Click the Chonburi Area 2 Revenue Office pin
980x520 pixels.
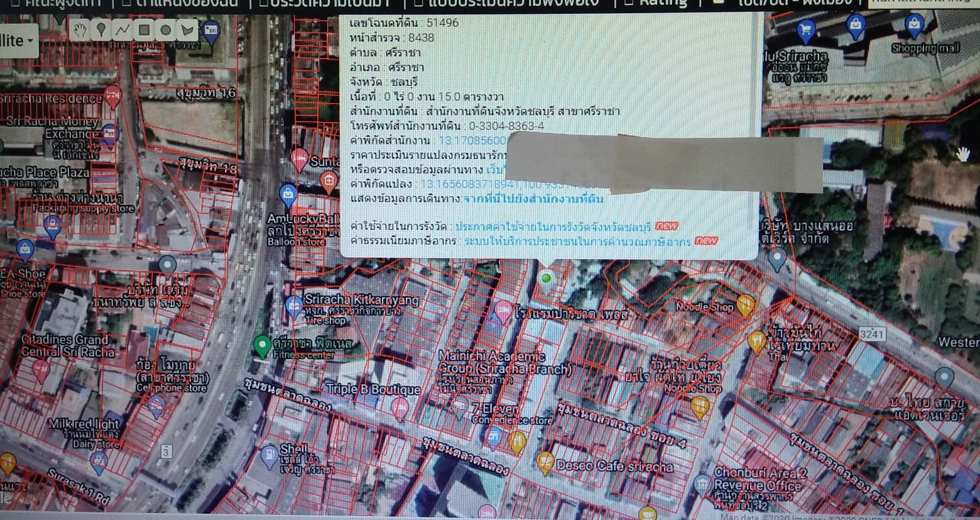tap(702, 485)
